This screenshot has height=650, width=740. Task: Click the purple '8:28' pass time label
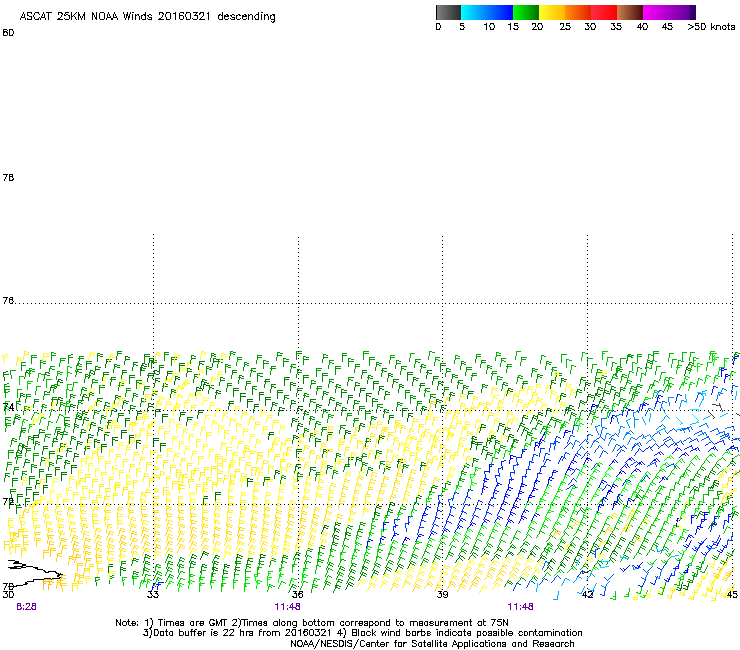click(26, 607)
